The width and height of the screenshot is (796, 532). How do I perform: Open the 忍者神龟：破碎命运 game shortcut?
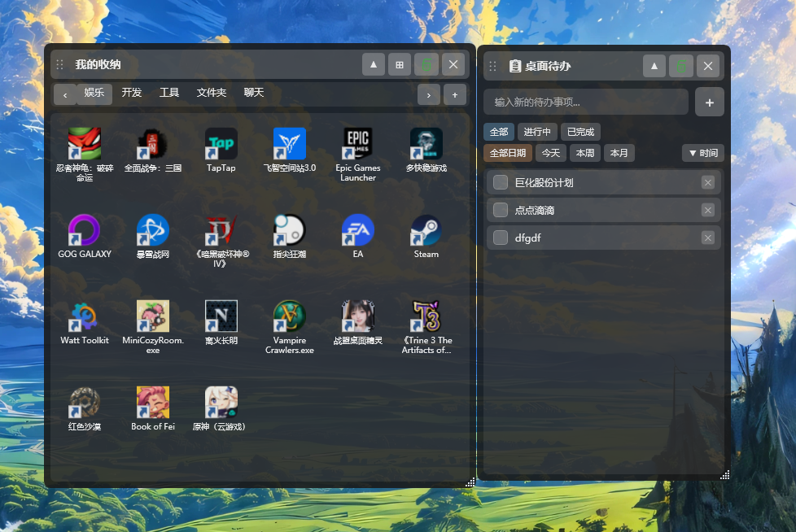[x=85, y=144]
